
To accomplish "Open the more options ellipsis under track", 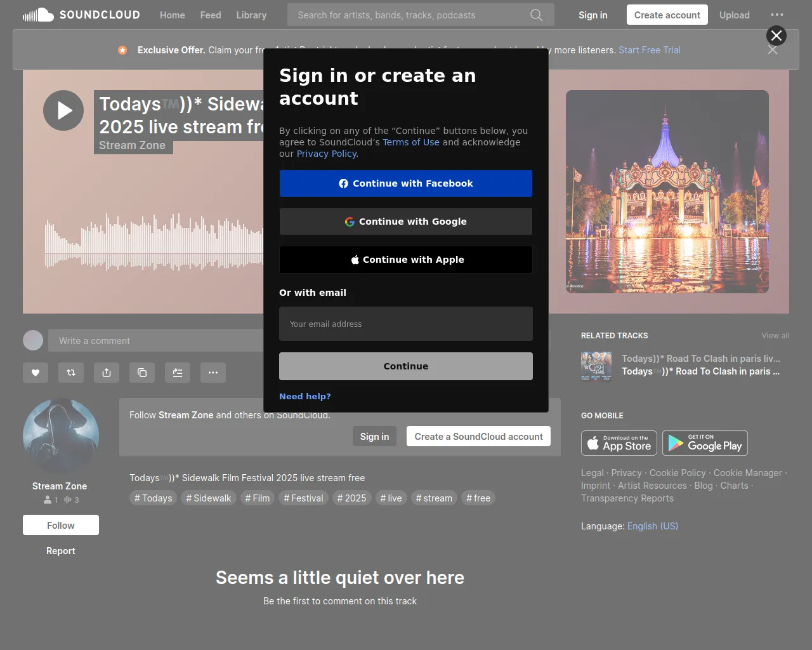I will coord(213,373).
